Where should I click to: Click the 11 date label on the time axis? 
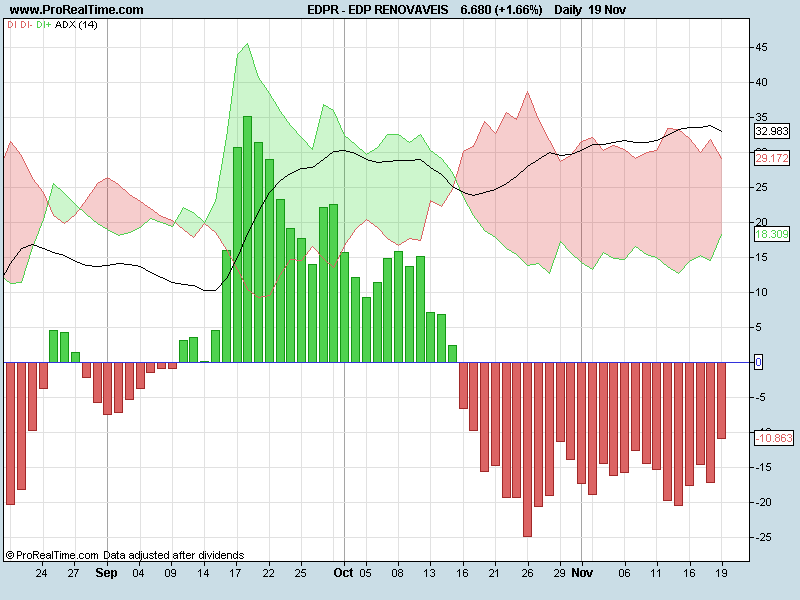pos(656,573)
